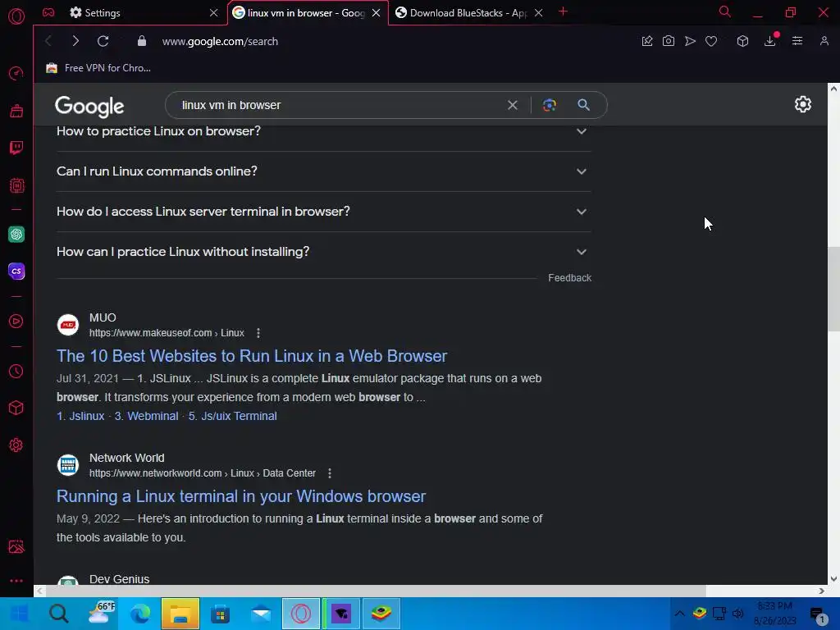Open GX Control speedometer icon in sidebar
The width and height of the screenshot is (840, 630).
pos(16,73)
